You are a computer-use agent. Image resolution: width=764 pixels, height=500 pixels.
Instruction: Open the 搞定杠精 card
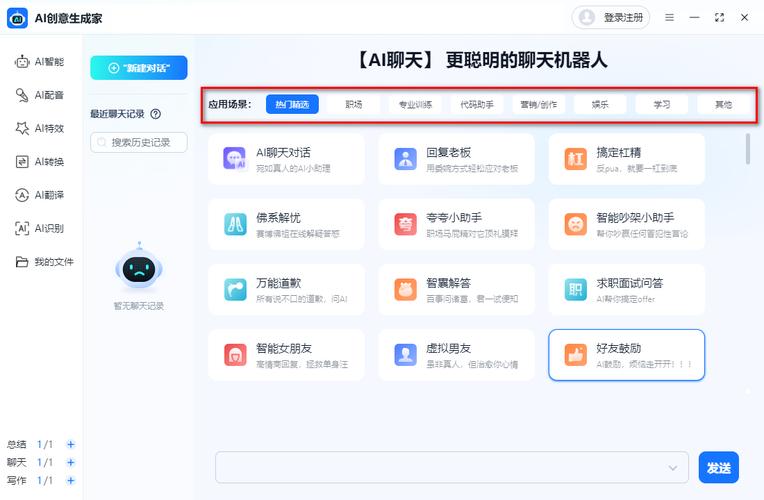tap(627, 159)
